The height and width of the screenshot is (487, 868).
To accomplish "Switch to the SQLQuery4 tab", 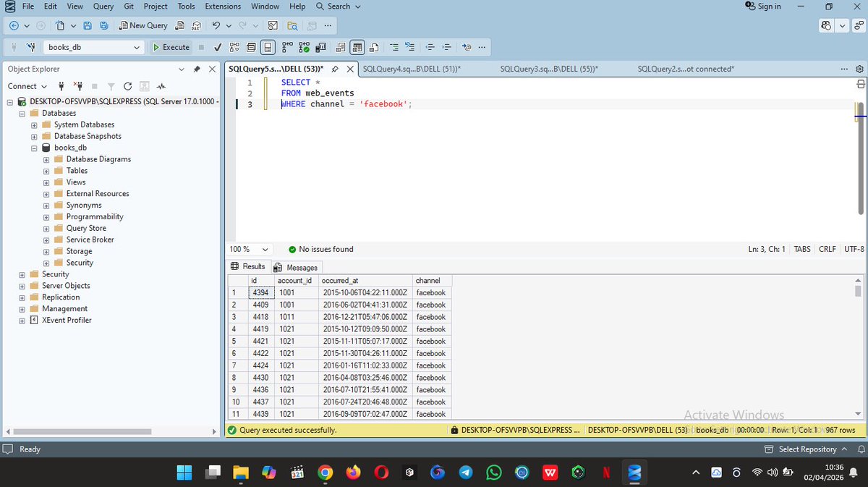I will (412, 69).
